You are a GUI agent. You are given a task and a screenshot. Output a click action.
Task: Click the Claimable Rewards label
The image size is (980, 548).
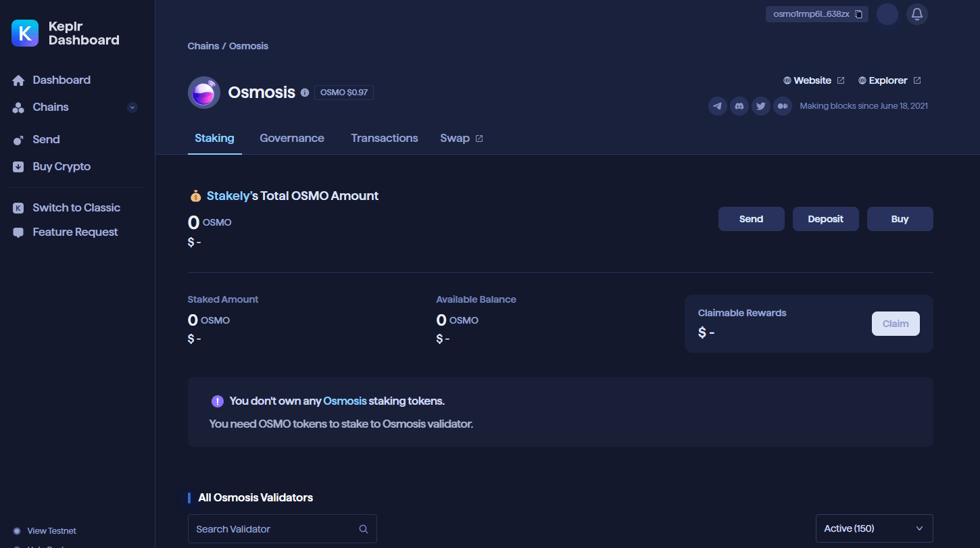742,313
